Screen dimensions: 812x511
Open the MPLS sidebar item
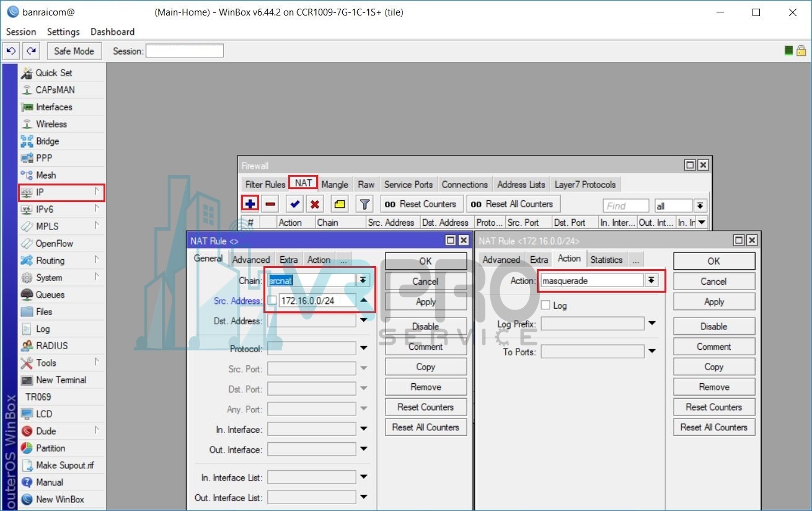(x=47, y=226)
